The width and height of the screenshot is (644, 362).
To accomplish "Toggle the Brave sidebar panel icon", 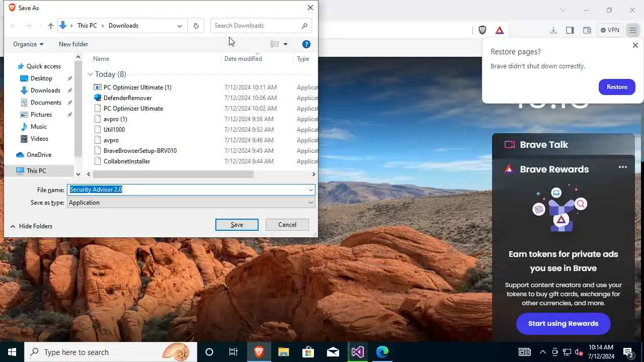I will pyautogui.click(x=570, y=30).
